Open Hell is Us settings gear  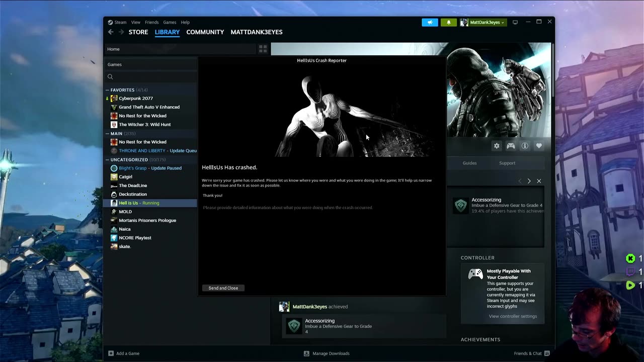(x=497, y=146)
